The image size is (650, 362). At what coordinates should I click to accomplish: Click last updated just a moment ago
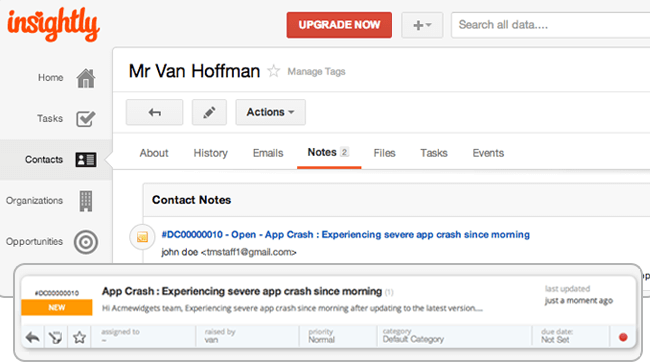tap(579, 295)
